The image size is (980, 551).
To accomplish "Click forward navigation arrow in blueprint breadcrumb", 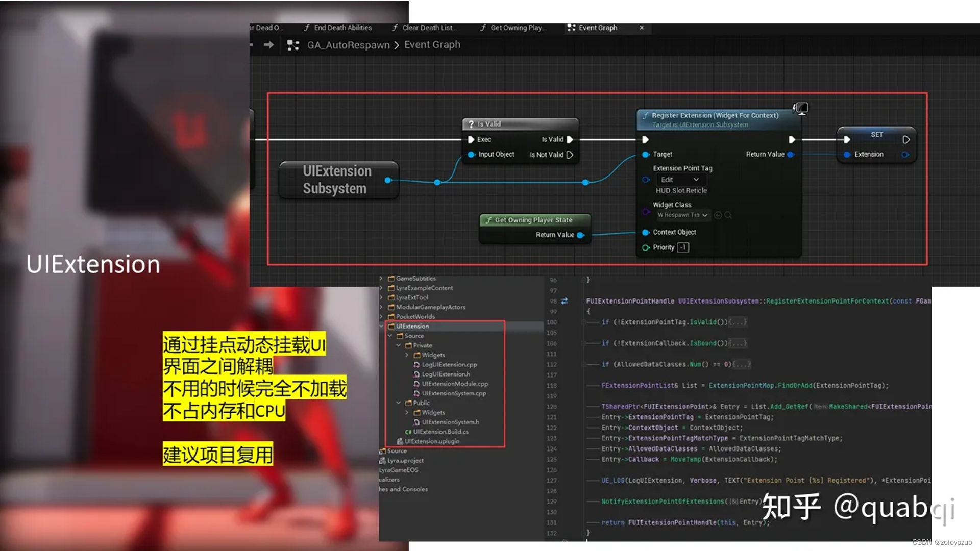I will pos(268,45).
